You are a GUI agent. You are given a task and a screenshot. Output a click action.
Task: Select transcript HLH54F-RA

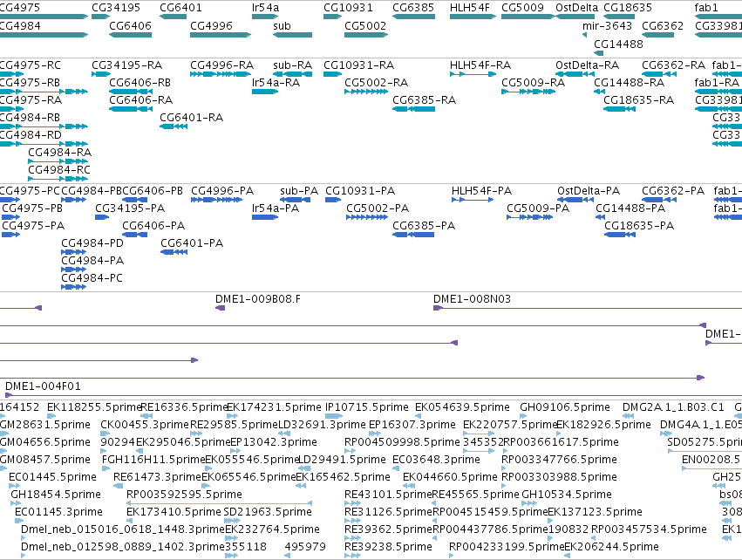click(480, 65)
